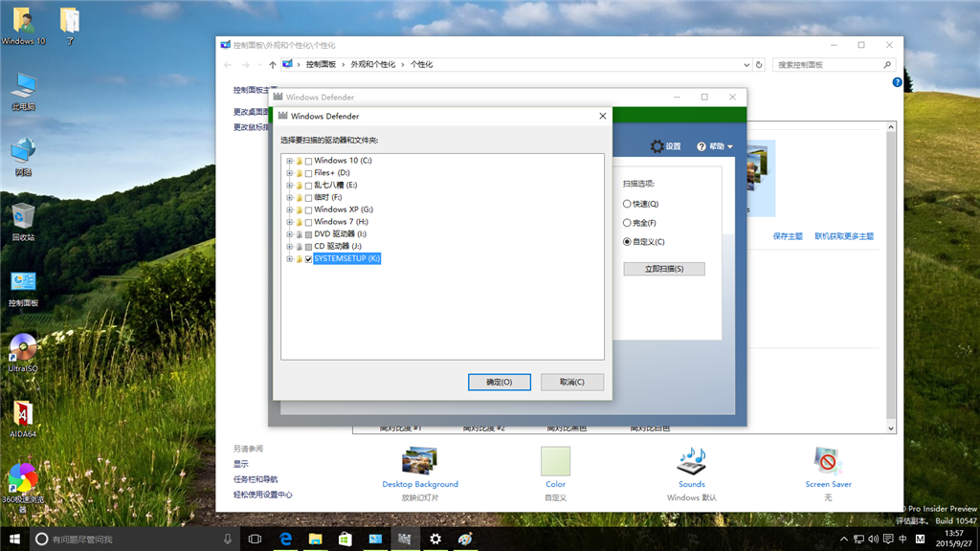Click the theme list scrollbar down arrow
980x551 pixels.
pos(891,429)
